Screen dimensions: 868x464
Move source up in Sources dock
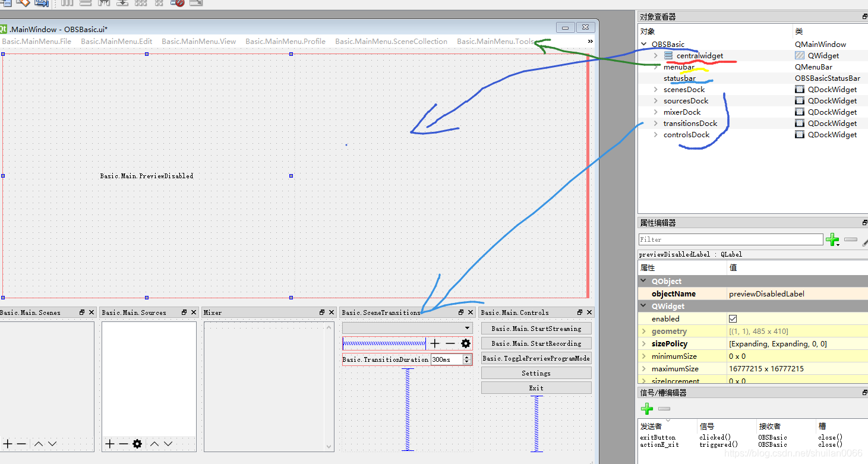pos(154,444)
